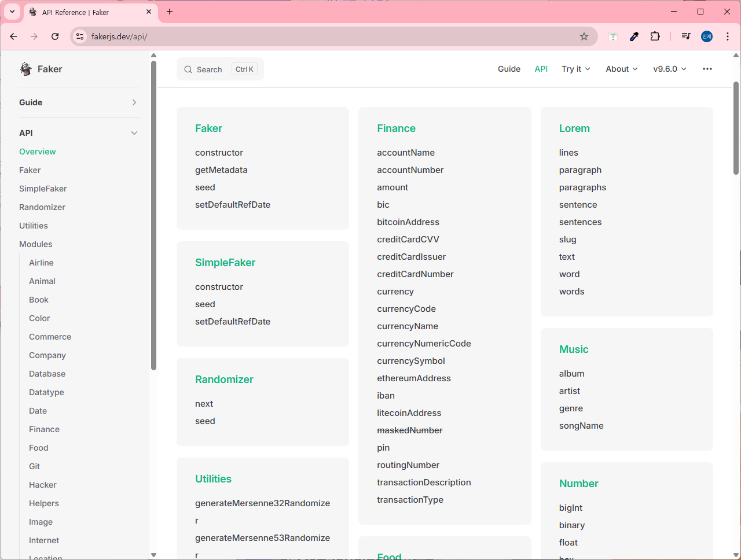The image size is (741, 560).
Task: Open Commerce module in sidebar
Action: (x=50, y=337)
